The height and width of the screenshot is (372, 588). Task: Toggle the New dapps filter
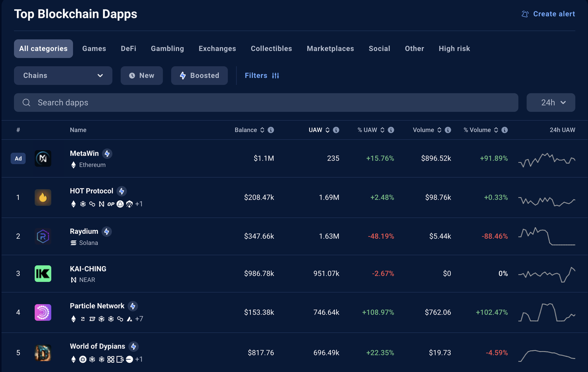pos(141,75)
